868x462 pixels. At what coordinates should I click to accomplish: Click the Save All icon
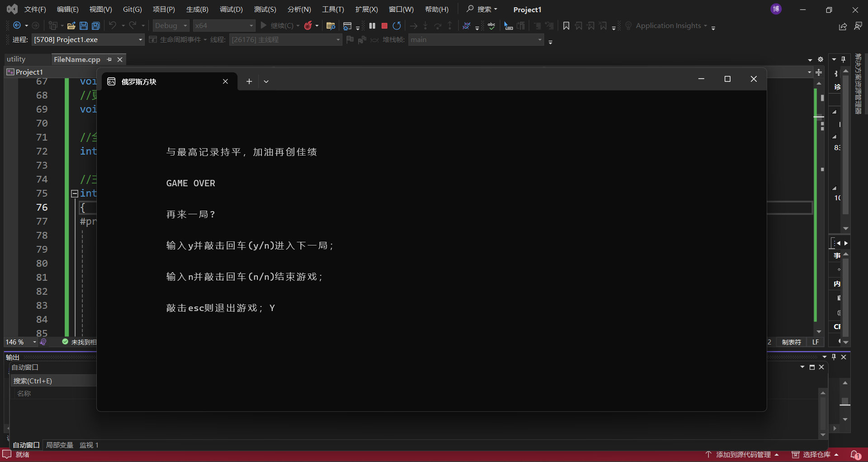(x=96, y=26)
